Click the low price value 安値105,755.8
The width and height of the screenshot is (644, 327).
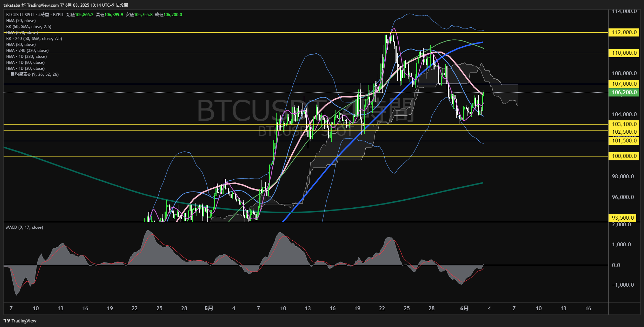(x=139, y=15)
